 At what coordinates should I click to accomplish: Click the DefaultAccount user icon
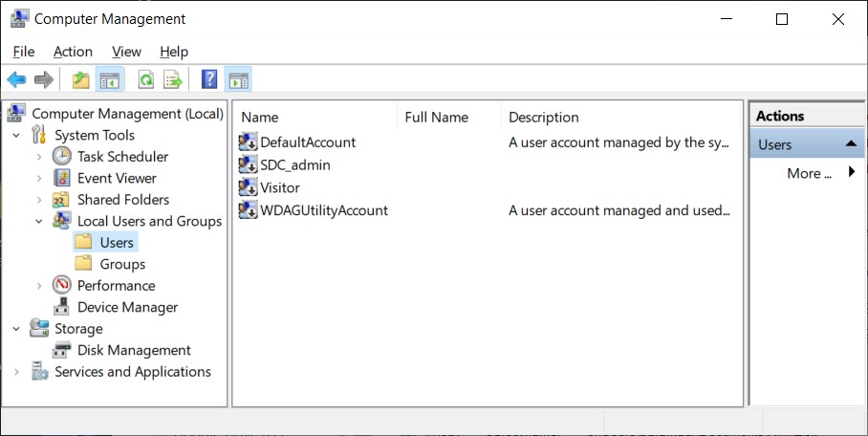coord(248,142)
